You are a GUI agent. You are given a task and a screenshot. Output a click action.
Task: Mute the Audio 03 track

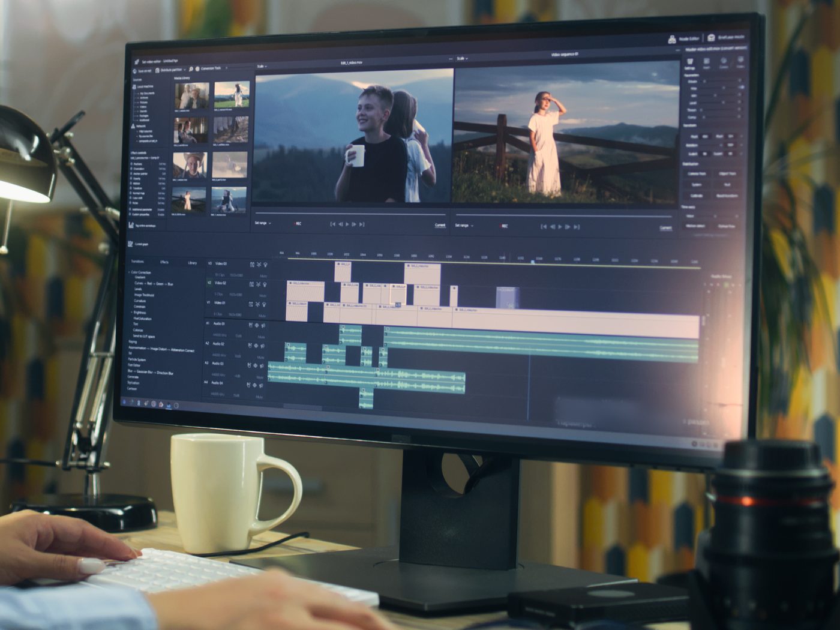tap(260, 377)
